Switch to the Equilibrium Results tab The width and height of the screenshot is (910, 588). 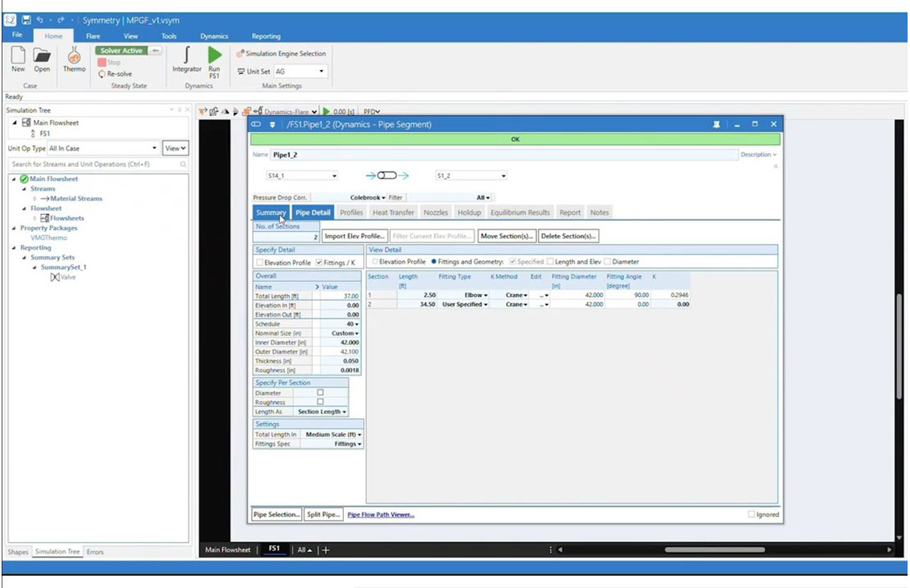pos(520,213)
